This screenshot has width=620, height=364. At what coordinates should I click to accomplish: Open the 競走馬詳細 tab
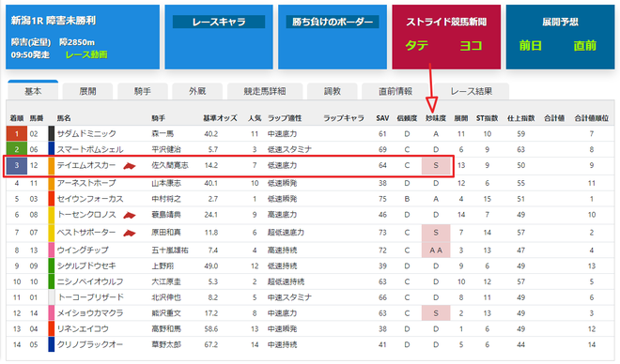[x=265, y=91]
